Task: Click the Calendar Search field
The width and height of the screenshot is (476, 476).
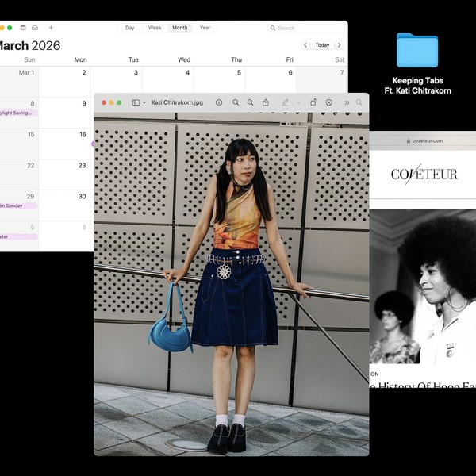Action: [306, 28]
